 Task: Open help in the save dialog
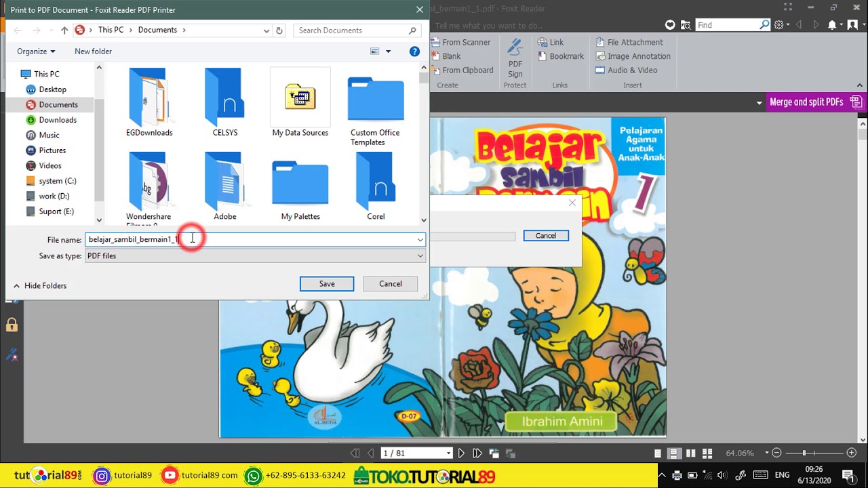tap(414, 52)
